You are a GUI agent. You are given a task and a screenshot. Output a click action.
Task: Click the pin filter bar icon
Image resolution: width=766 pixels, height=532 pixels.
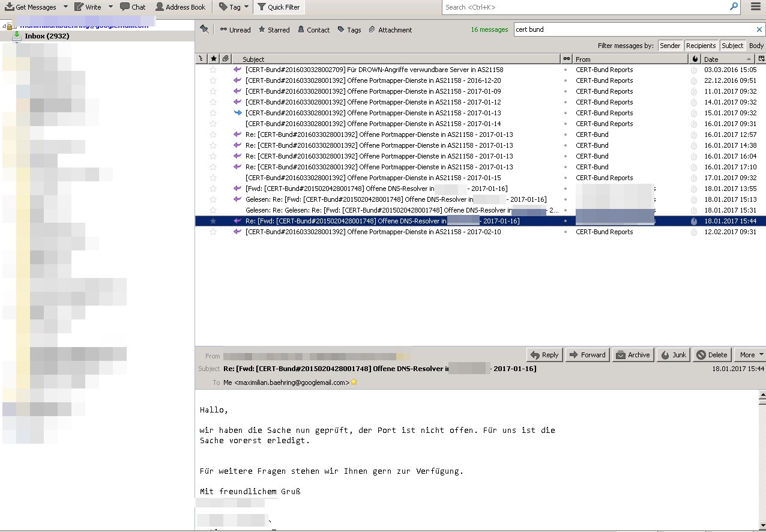(x=204, y=29)
